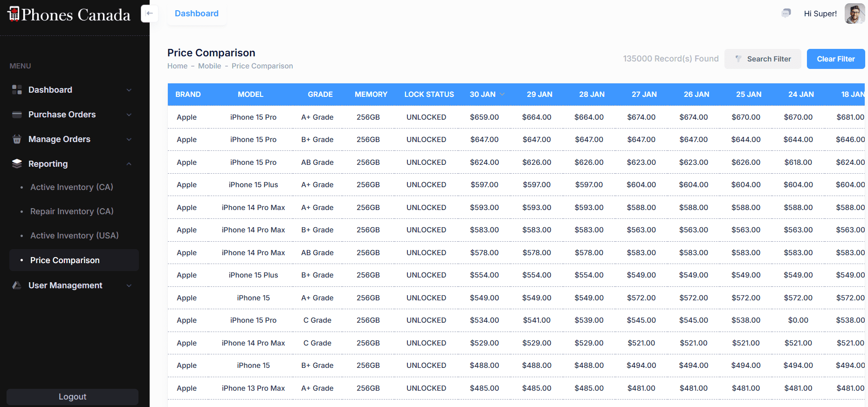Click the $618.00 price cell
868x407 pixels.
pyautogui.click(x=798, y=162)
